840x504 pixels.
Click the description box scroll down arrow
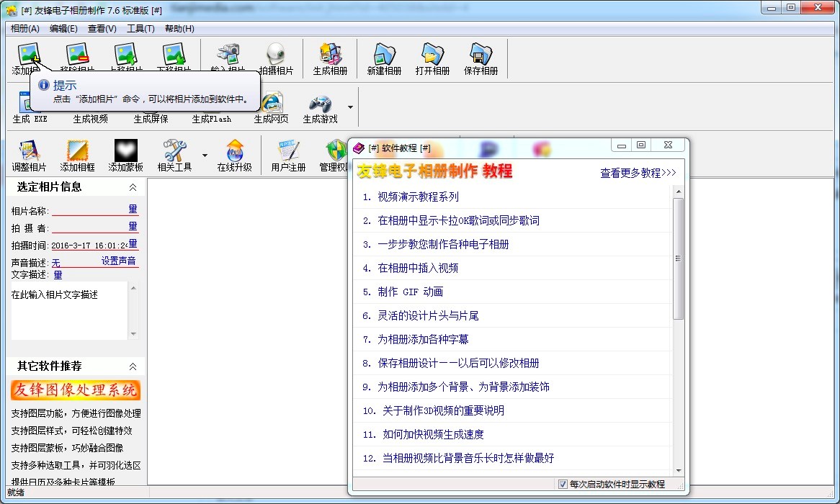pos(133,334)
